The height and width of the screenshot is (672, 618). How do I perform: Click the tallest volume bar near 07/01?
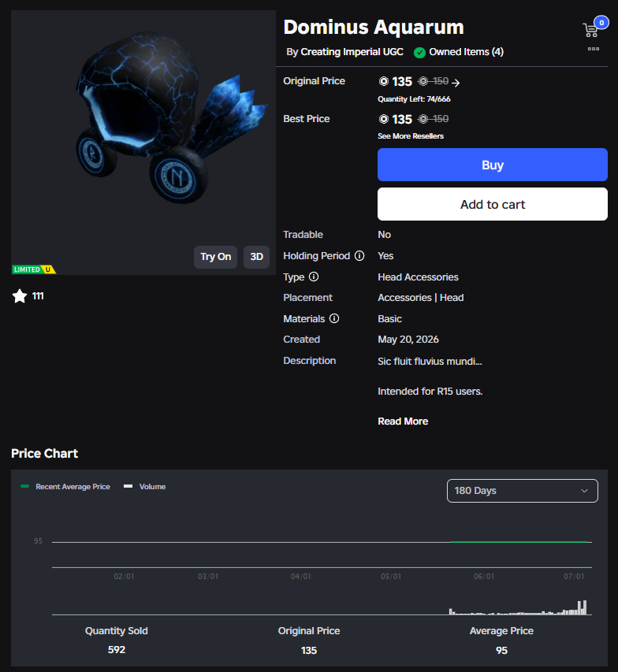585,607
